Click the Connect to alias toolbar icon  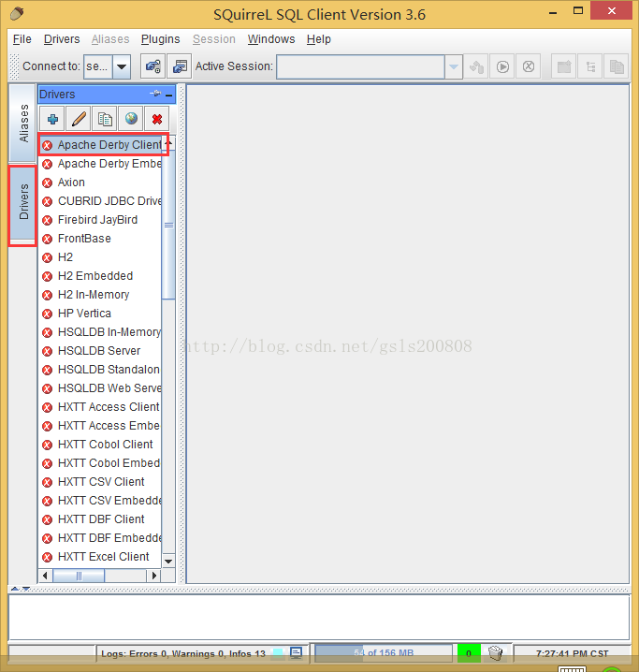coord(152,66)
